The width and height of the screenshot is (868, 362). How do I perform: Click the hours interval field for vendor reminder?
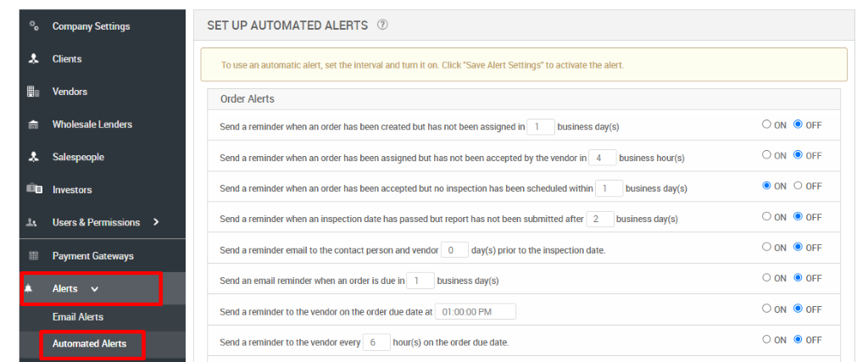tap(376, 342)
